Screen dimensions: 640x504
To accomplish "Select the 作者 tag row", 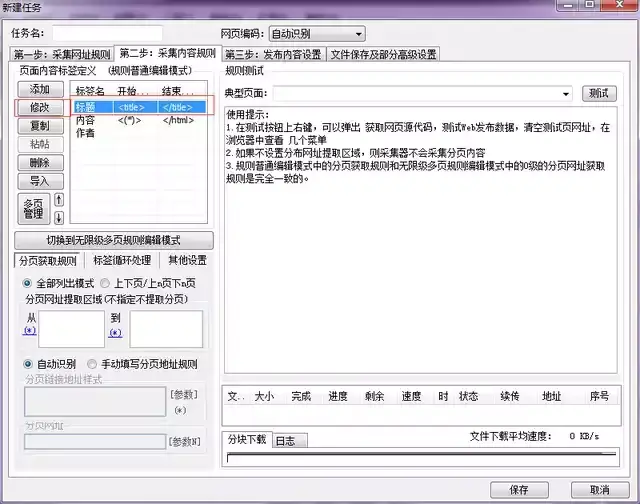I will 140,133.
